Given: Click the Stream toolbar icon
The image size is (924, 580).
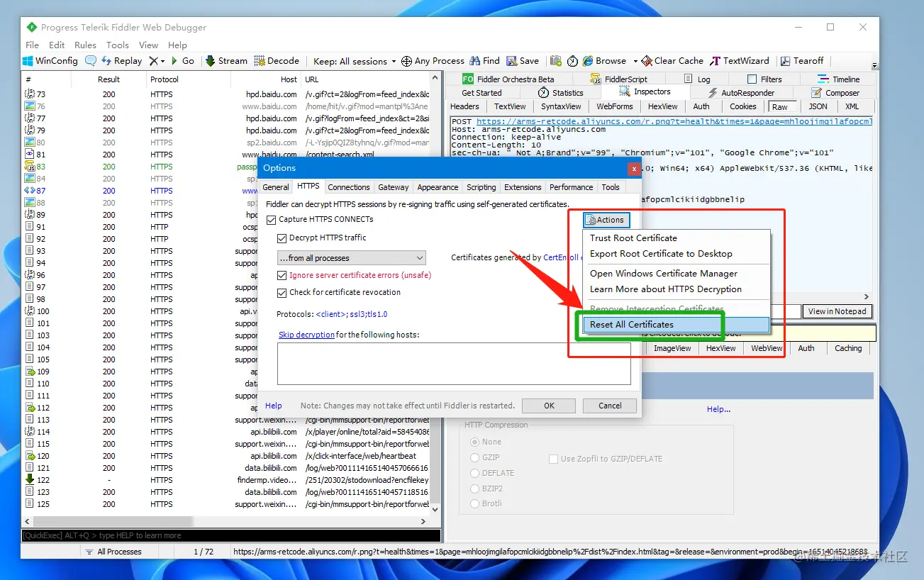Looking at the screenshot, I should pyautogui.click(x=211, y=61).
